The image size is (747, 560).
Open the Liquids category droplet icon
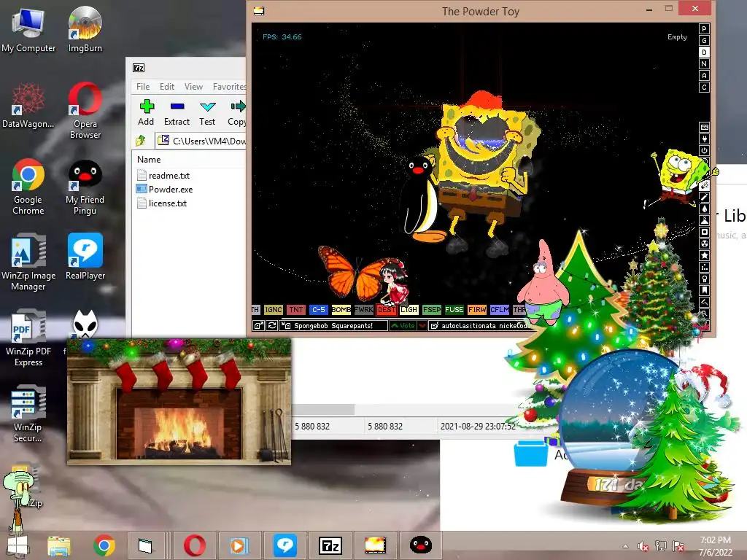click(x=704, y=209)
